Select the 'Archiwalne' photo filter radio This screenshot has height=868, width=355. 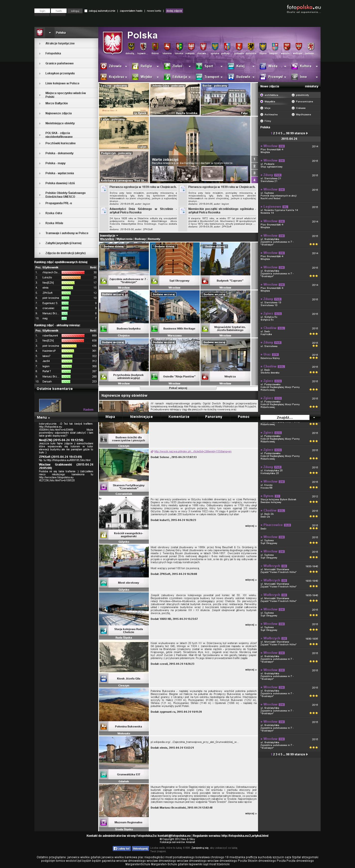click(x=262, y=115)
